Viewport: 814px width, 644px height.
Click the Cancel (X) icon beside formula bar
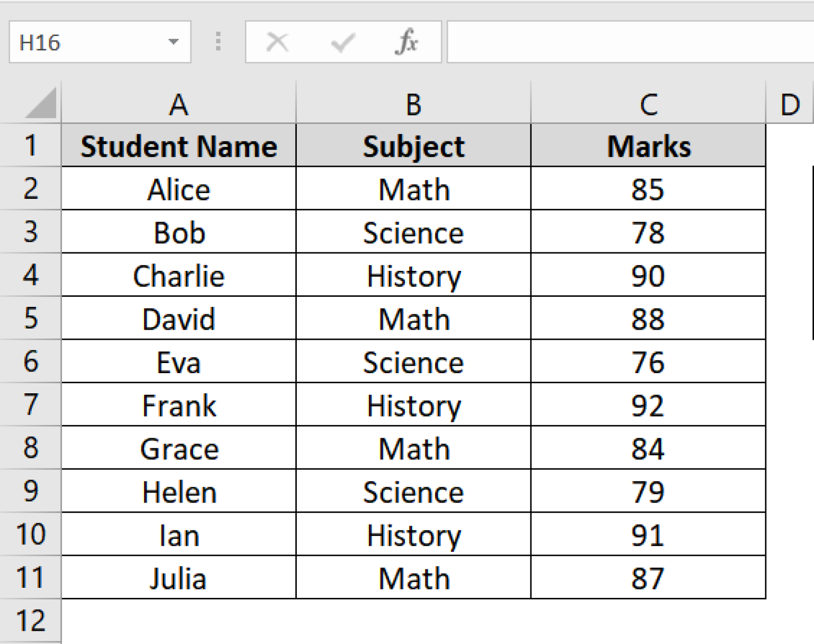[277, 42]
